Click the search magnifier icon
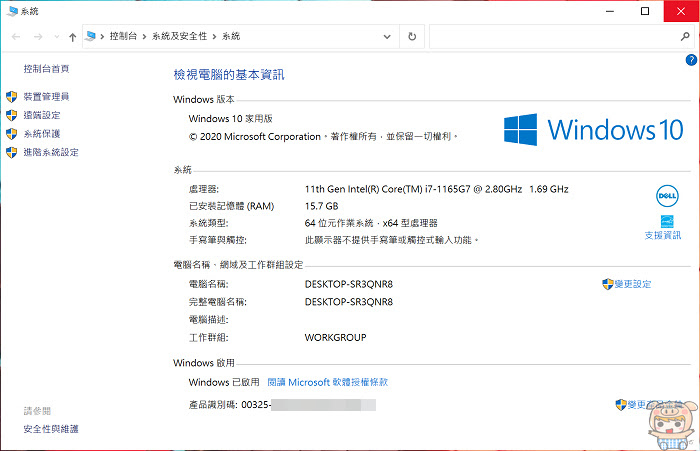 click(685, 37)
